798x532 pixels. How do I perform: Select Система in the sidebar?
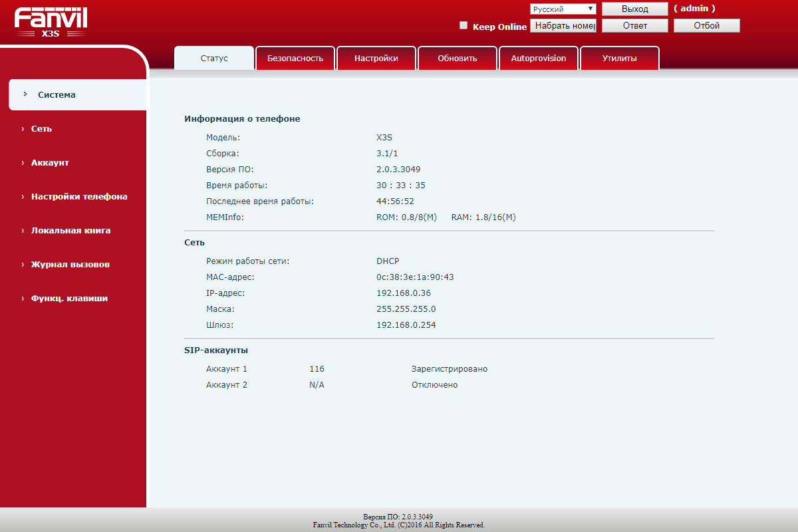pyautogui.click(x=57, y=95)
